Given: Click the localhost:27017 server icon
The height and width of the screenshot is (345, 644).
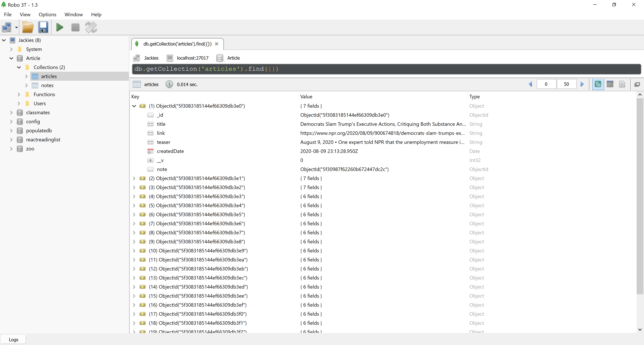Looking at the screenshot, I should point(170,58).
